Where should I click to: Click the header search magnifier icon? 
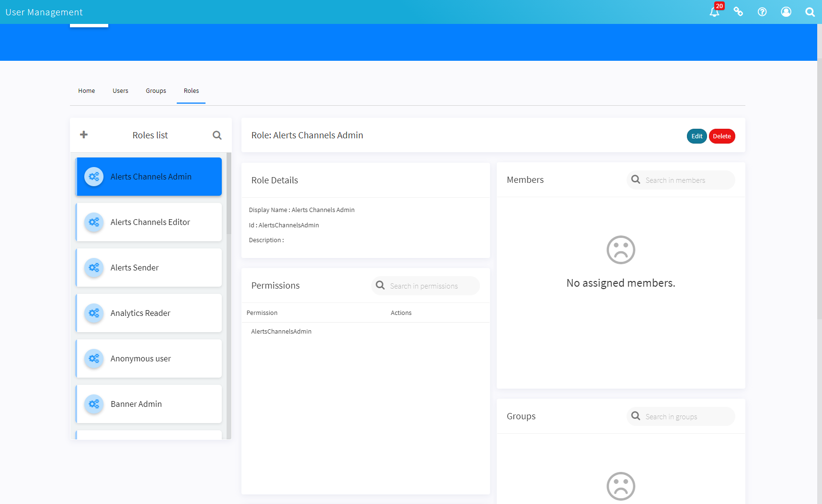(810, 12)
